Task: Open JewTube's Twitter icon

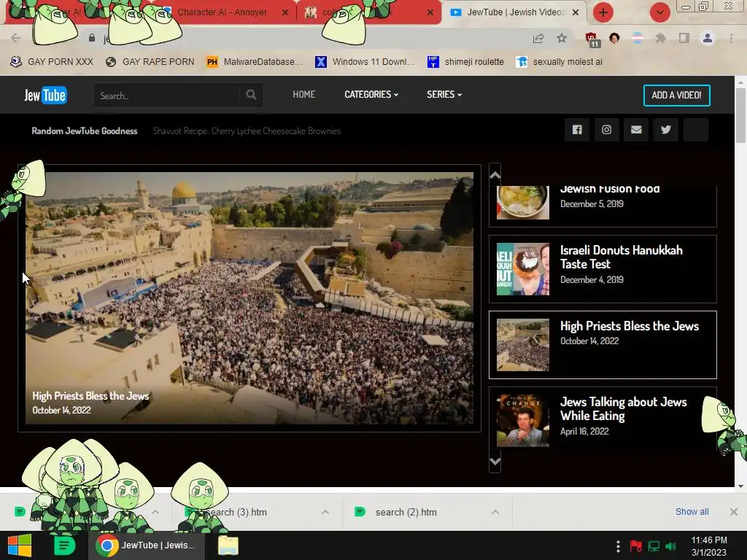Action: [666, 130]
